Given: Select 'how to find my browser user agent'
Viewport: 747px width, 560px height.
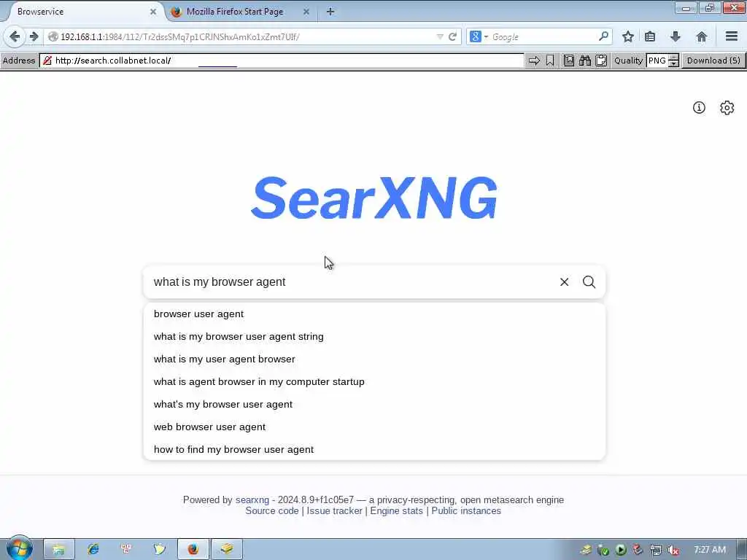Looking at the screenshot, I should [374, 449].
